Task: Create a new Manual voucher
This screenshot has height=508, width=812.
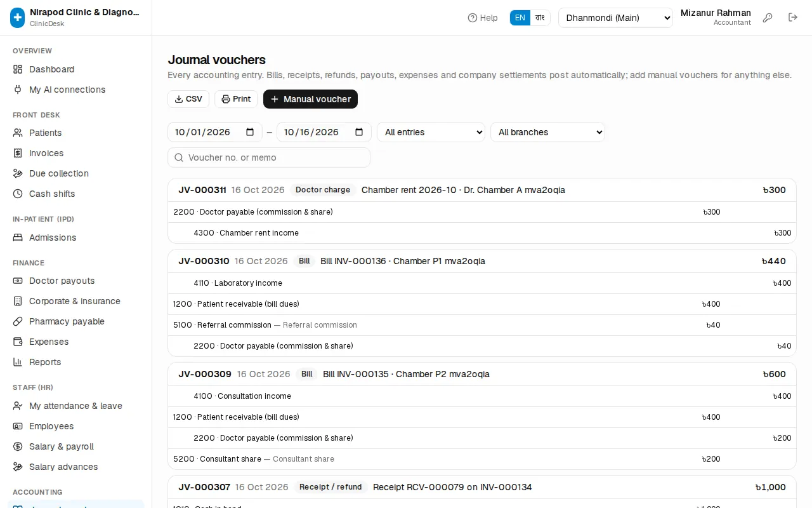Action: click(310, 99)
